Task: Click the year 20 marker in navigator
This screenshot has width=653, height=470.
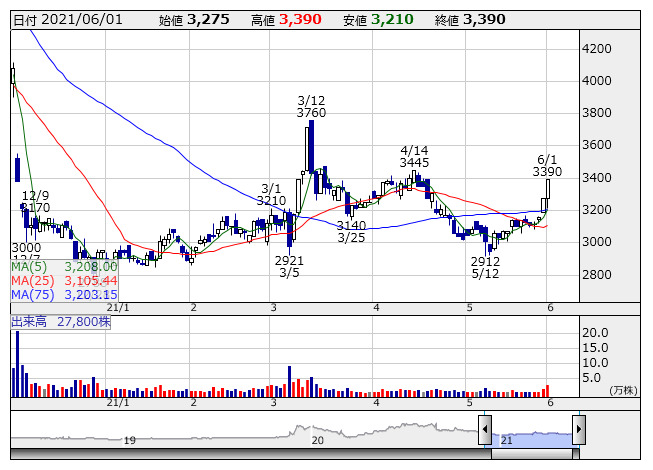Action: click(317, 440)
